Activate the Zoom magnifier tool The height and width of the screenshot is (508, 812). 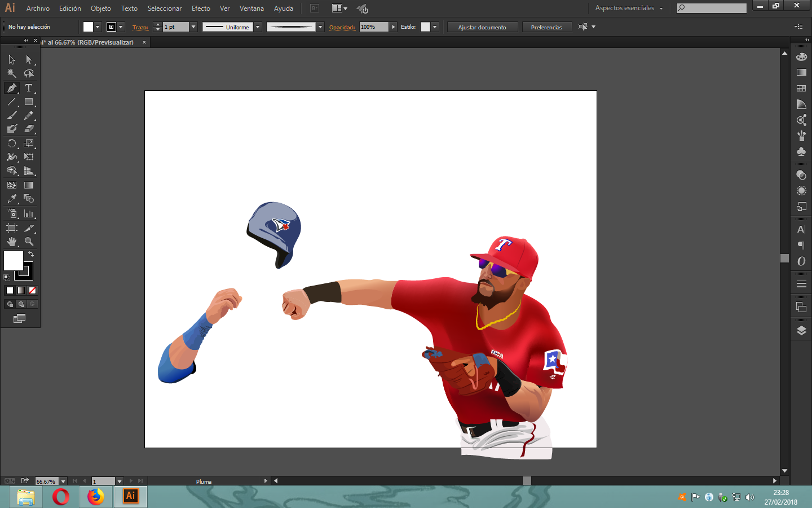click(x=29, y=242)
